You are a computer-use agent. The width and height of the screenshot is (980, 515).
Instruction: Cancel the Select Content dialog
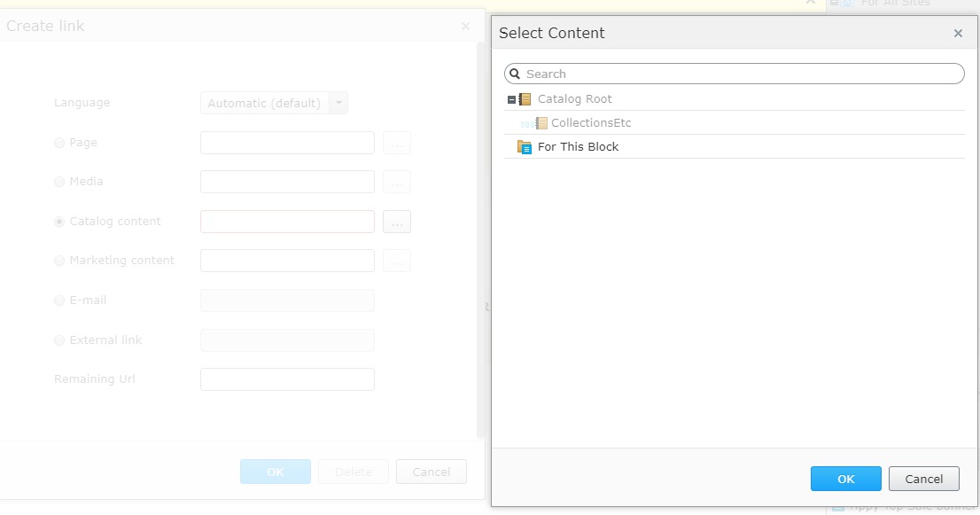[923, 479]
